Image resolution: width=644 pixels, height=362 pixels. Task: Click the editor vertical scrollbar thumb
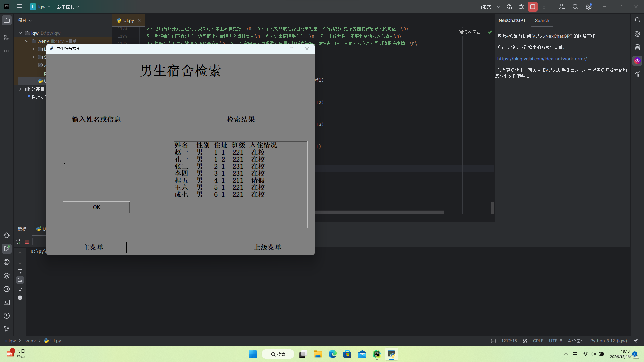click(492, 208)
